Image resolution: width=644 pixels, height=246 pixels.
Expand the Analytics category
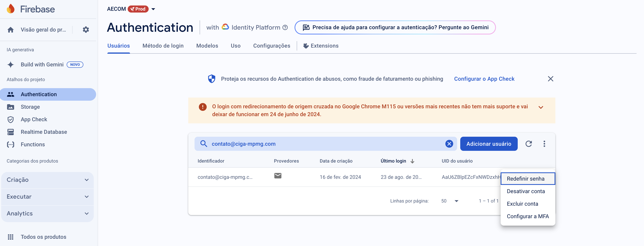[x=47, y=213]
